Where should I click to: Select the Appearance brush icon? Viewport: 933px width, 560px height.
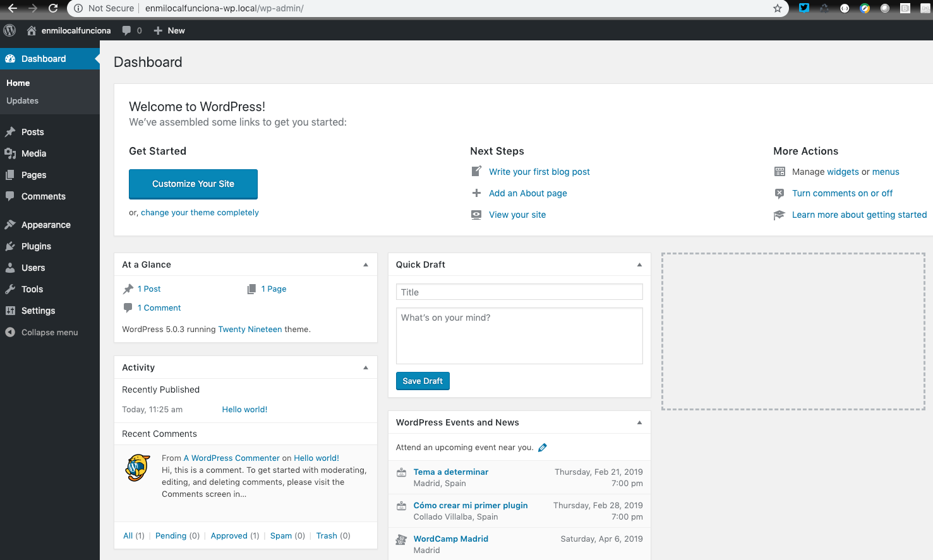click(10, 225)
